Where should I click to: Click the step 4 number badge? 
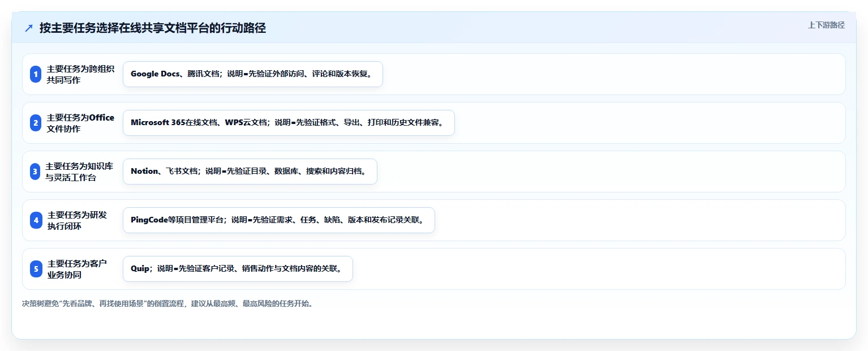click(x=36, y=220)
